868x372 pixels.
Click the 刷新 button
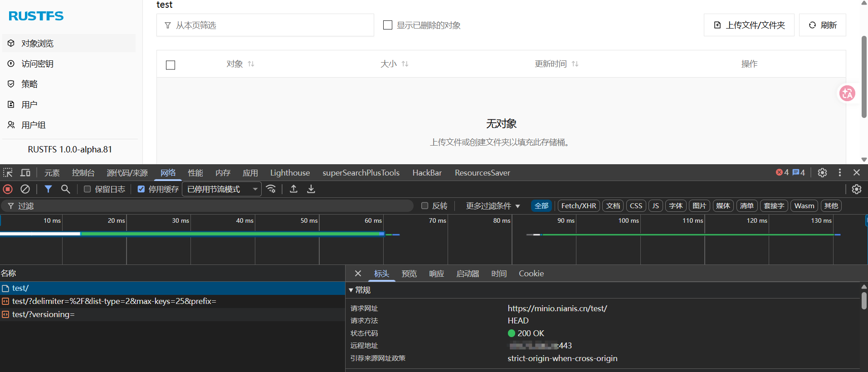(822, 25)
